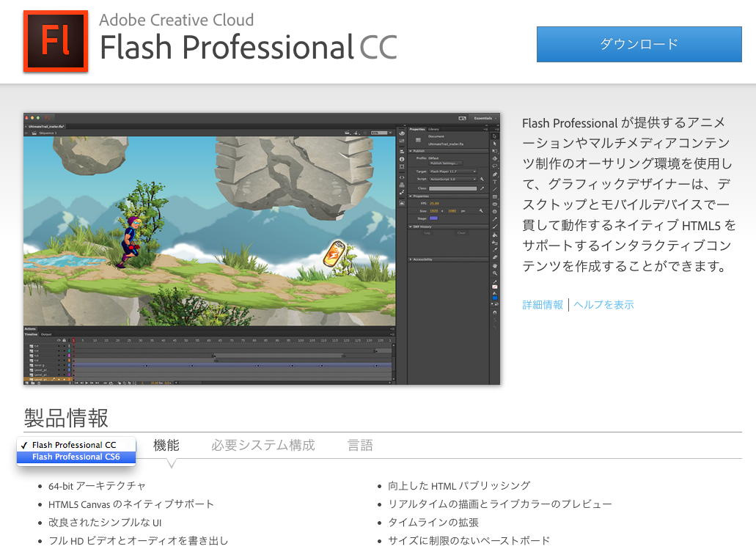Choose Flash Professional CS6 in the dropdown list

(76, 457)
